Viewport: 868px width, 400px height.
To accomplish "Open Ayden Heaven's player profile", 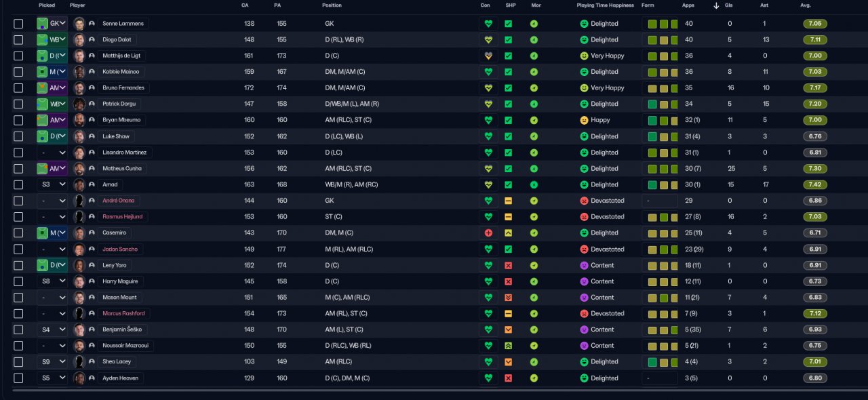I will tap(119, 378).
